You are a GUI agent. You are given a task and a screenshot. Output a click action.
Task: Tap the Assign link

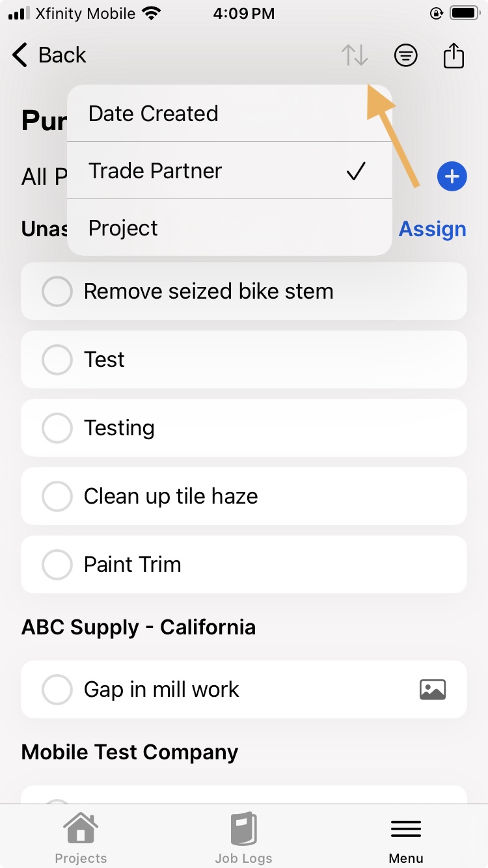tap(432, 229)
